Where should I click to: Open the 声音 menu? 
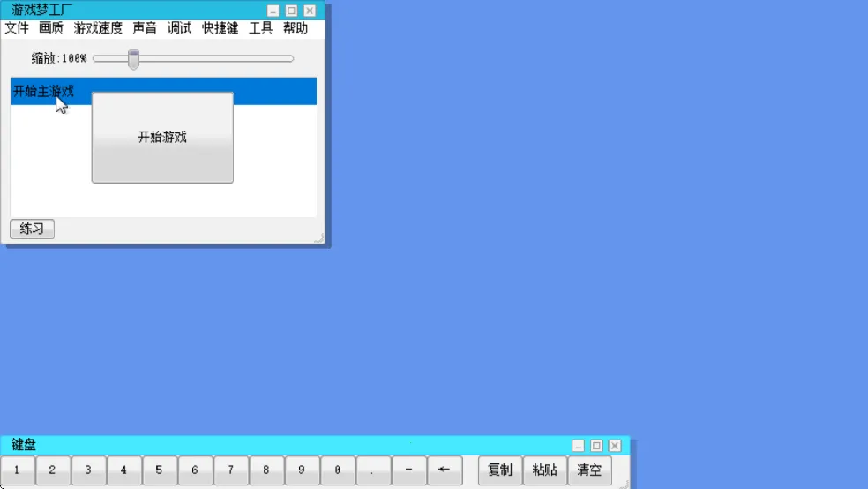145,28
